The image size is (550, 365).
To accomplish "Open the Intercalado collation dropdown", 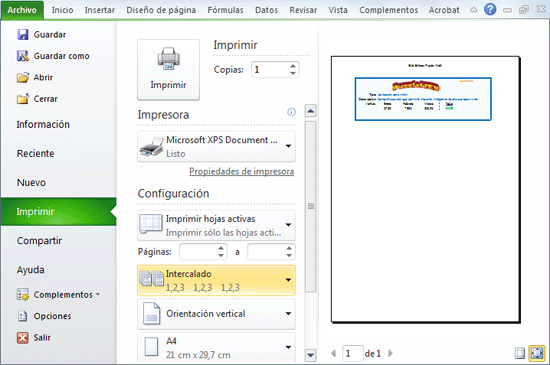I will pos(216,280).
